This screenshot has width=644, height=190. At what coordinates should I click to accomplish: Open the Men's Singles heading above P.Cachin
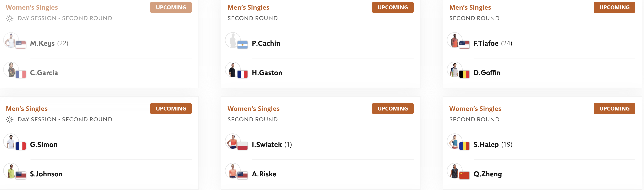pos(248,8)
